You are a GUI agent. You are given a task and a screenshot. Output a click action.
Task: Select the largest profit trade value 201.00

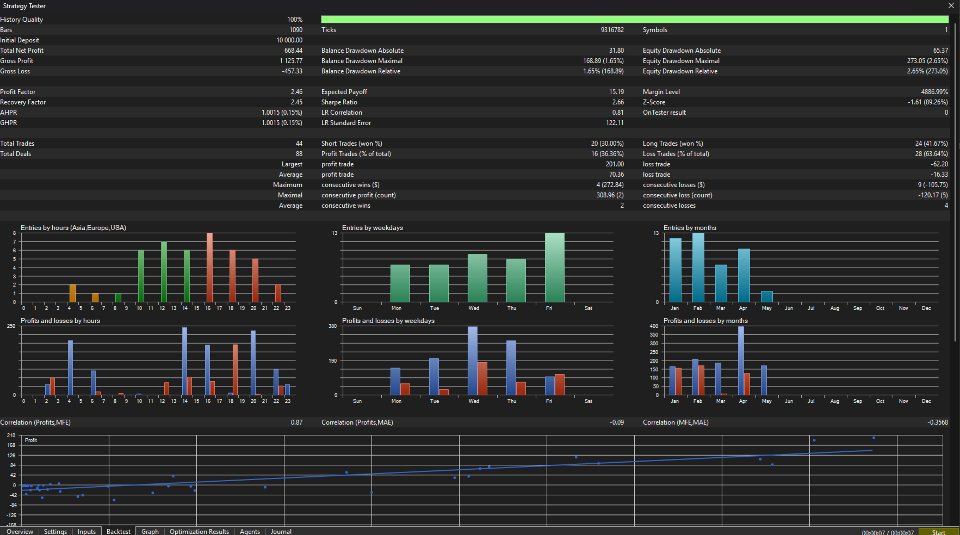pos(615,165)
